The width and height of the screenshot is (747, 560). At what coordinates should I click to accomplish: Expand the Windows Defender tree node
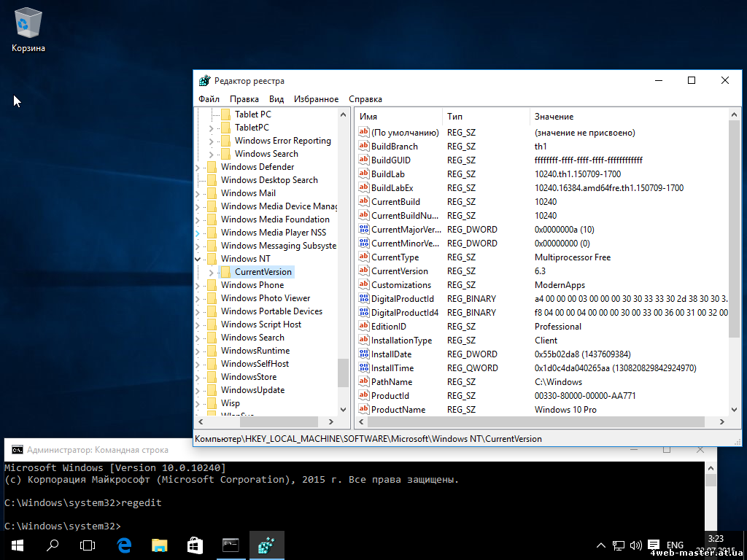click(198, 167)
